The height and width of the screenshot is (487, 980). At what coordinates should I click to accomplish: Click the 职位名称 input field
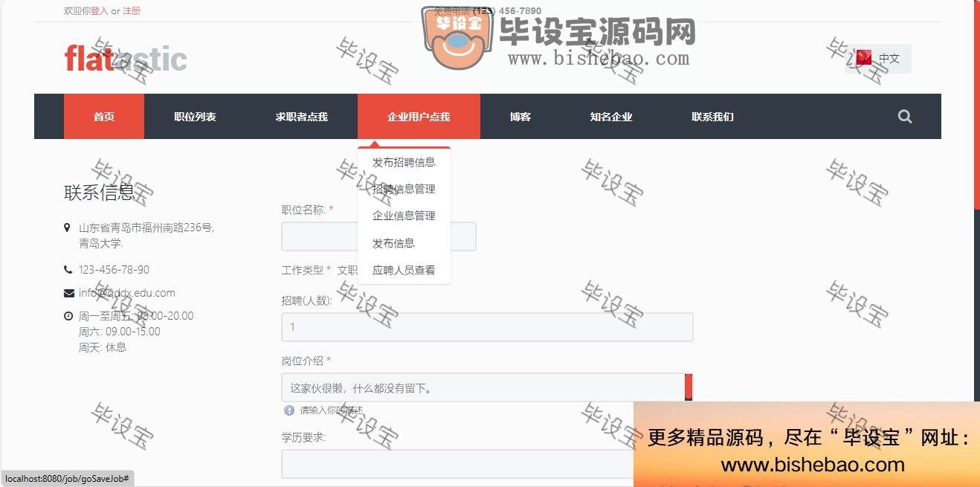(x=378, y=236)
